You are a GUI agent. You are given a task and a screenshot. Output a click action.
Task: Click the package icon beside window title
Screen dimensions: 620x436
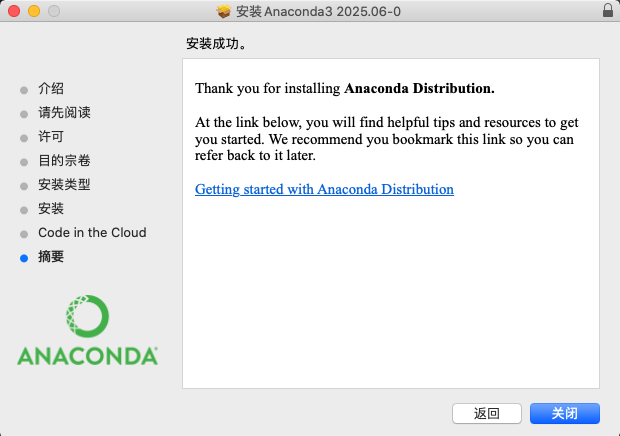click(x=224, y=11)
